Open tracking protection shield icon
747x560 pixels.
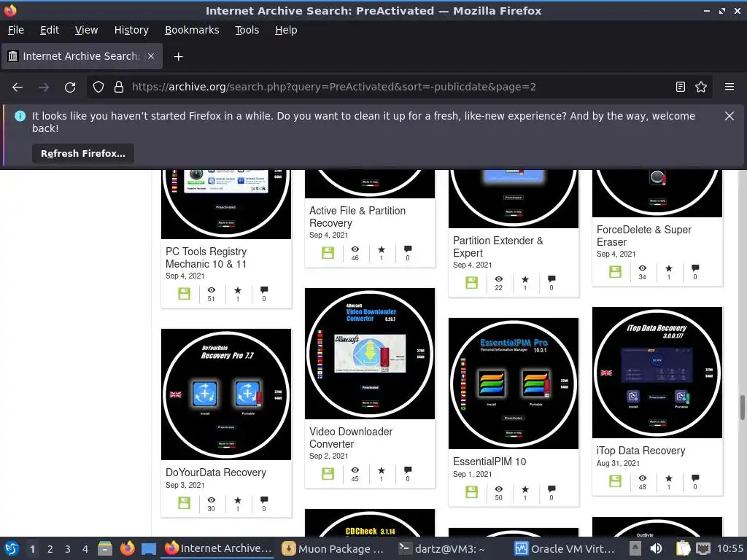click(x=98, y=87)
